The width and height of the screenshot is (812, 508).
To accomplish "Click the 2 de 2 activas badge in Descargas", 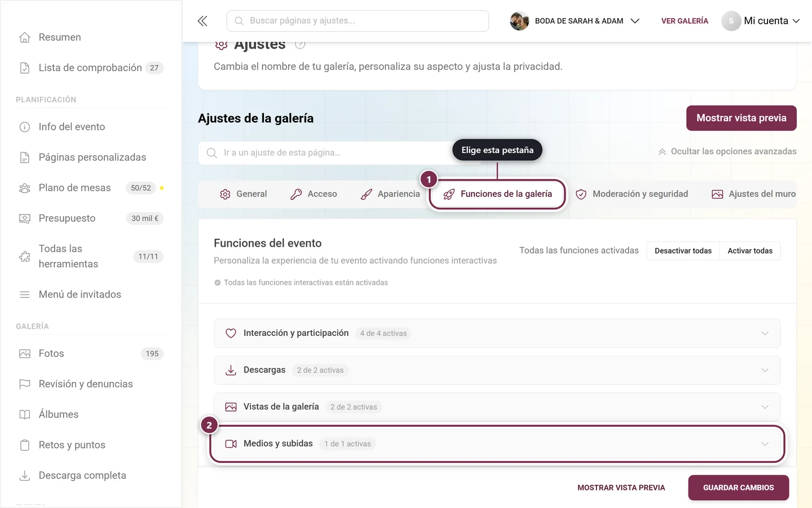I will (x=320, y=370).
